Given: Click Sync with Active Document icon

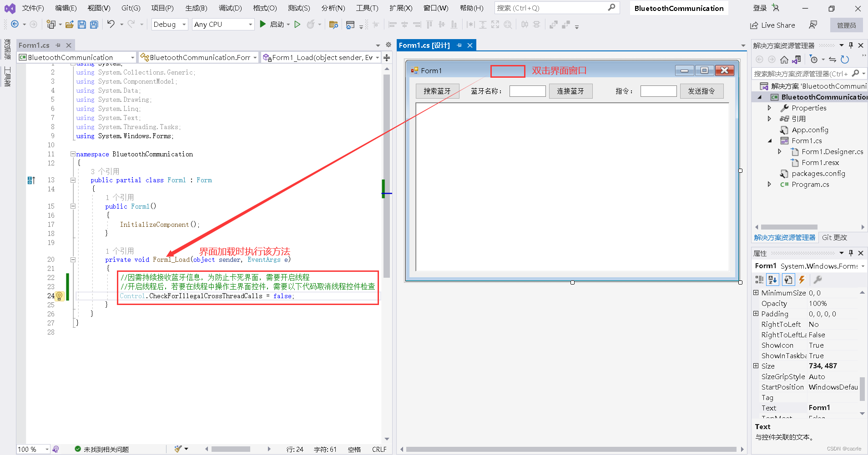Looking at the screenshot, I should tap(833, 60).
